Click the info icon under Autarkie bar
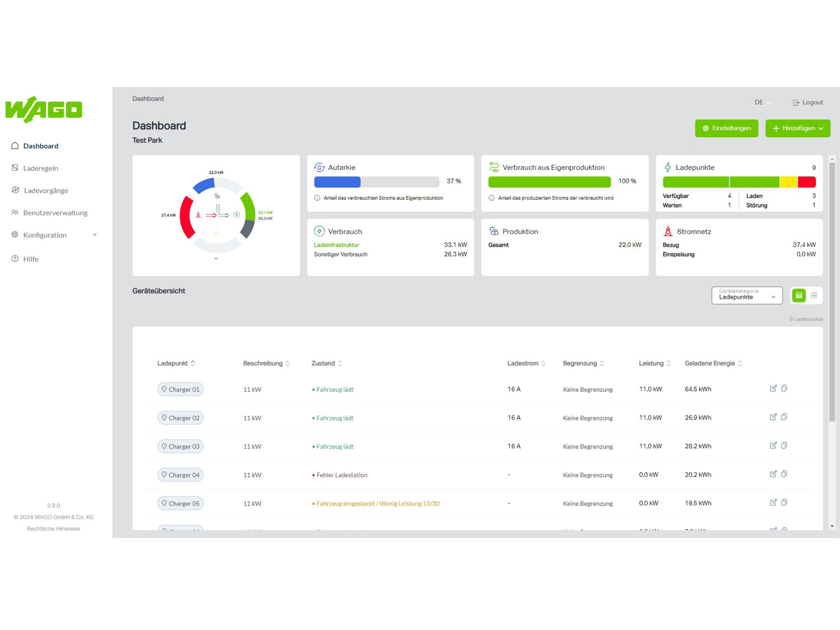This screenshot has height=630, width=840. pyautogui.click(x=317, y=198)
